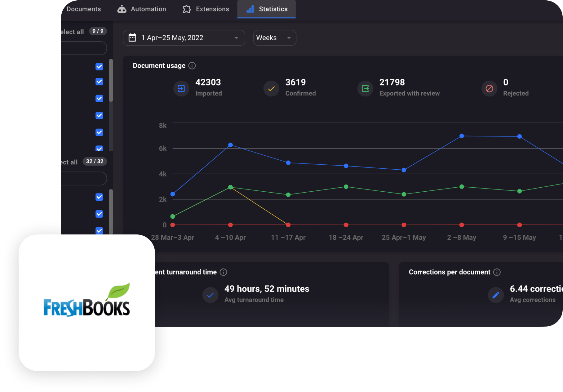Click the search field under the 32 / 32 counter
The width and height of the screenshot is (563, 392).
84,179
